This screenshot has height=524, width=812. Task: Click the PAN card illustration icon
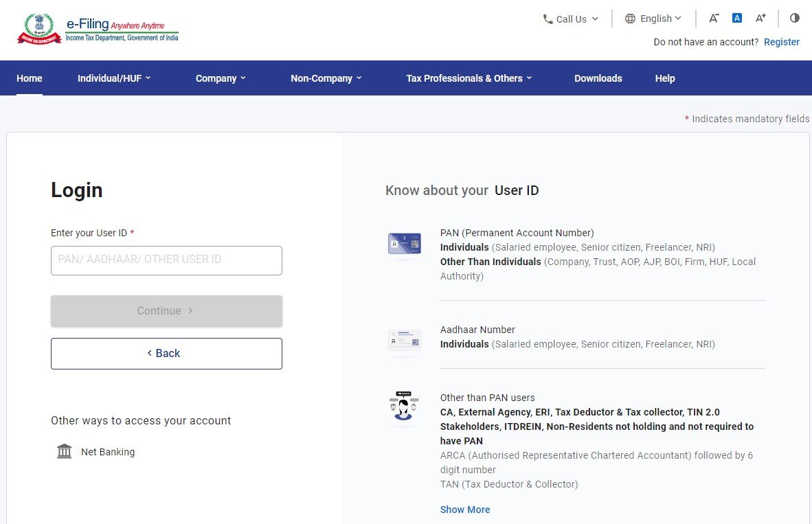tap(405, 243)
